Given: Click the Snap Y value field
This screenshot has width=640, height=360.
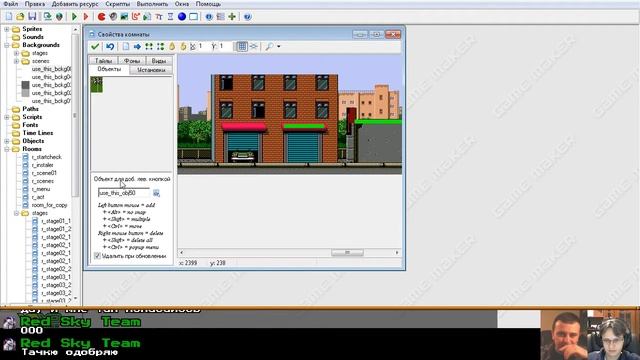Looking at the screenshot, I should [x=225, y=47].
